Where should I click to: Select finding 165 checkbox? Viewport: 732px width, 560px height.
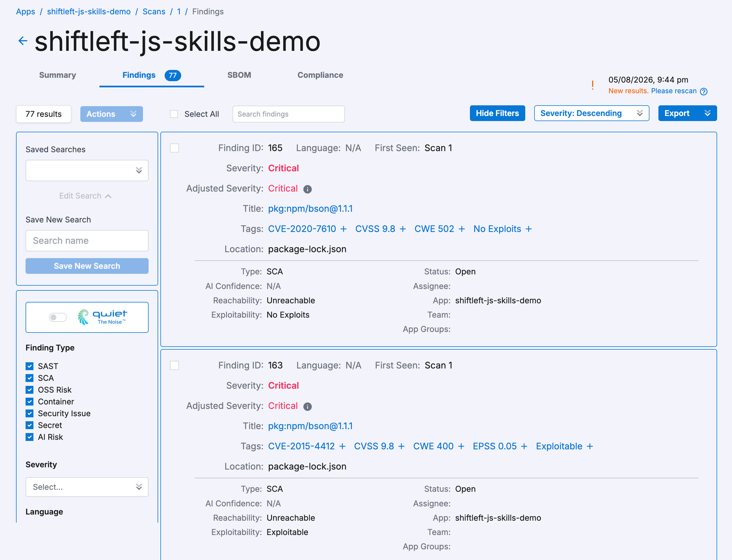174,148
